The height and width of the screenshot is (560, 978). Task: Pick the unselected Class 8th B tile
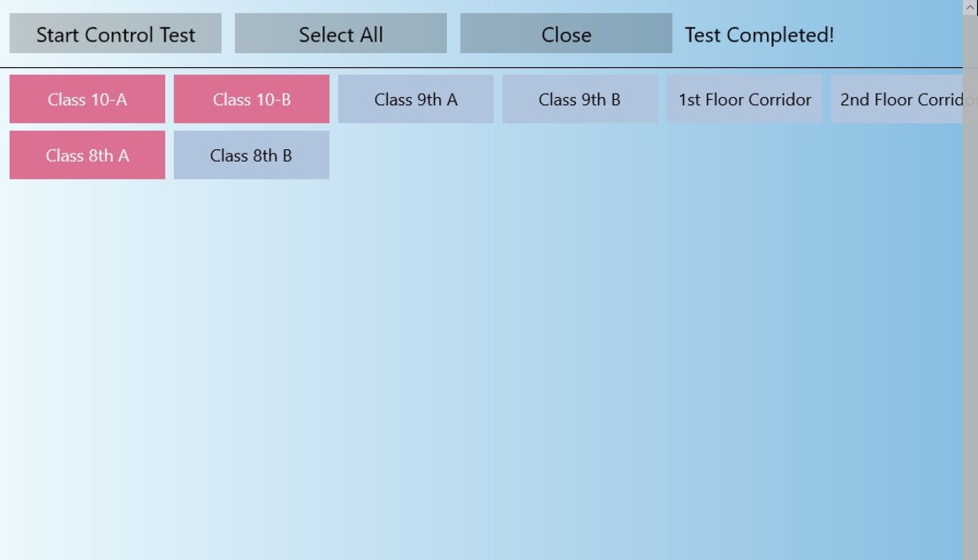pos(252,155)
